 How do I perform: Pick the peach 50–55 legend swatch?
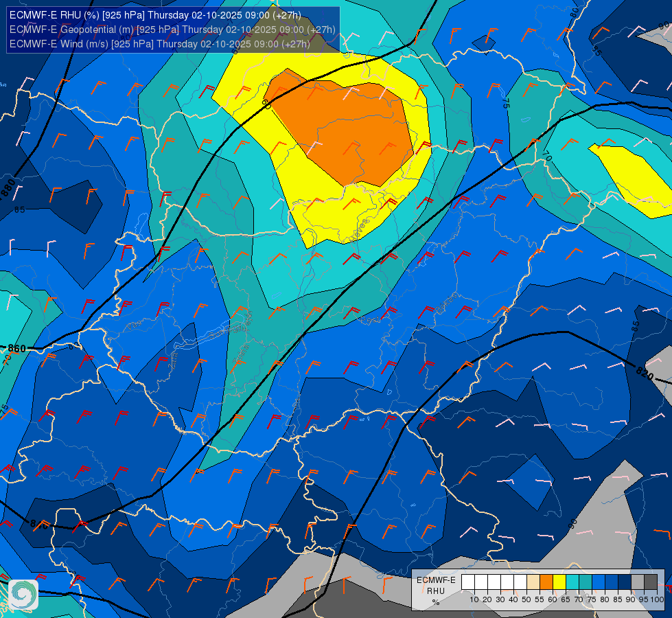(533, 582)
